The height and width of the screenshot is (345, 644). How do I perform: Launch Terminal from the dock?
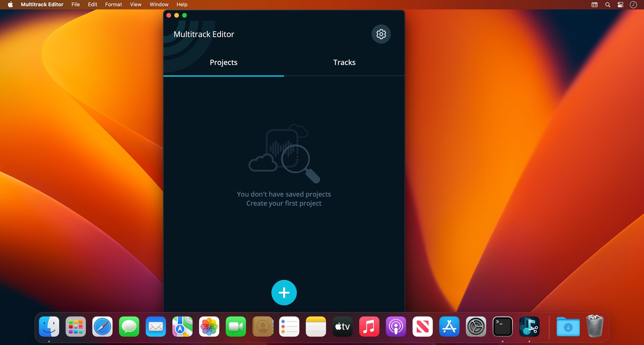click(x=502, y=327)
